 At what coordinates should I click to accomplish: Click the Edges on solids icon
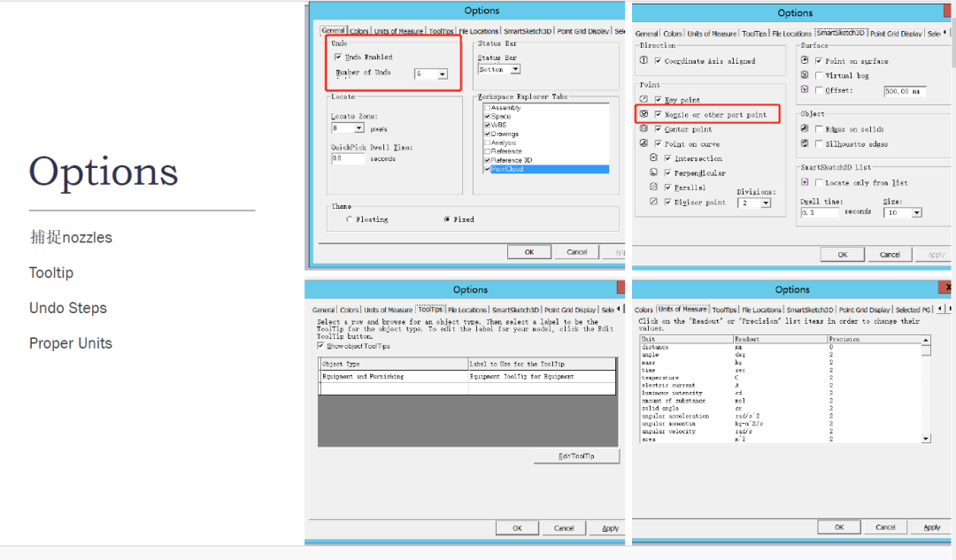pos(805,128)
